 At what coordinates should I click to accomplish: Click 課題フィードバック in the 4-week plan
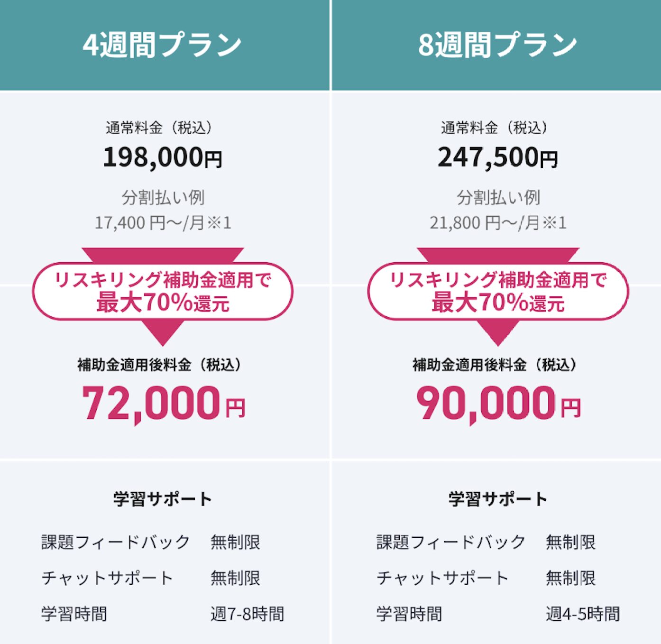116,542
